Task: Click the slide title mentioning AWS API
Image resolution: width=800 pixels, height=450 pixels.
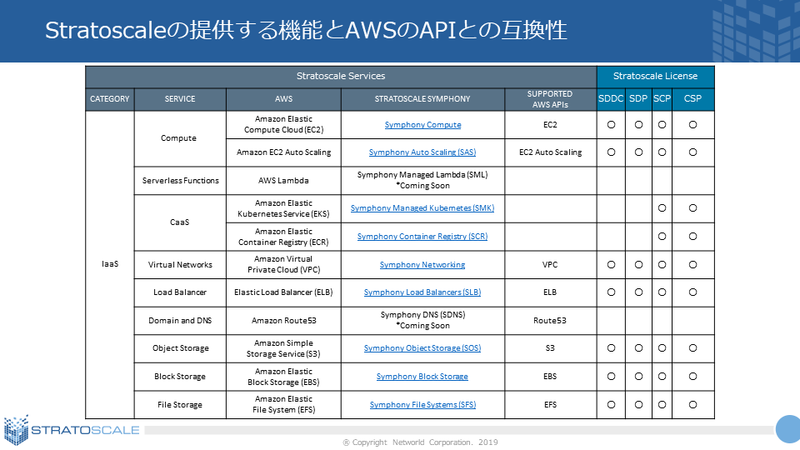Action: click(306, 30)
